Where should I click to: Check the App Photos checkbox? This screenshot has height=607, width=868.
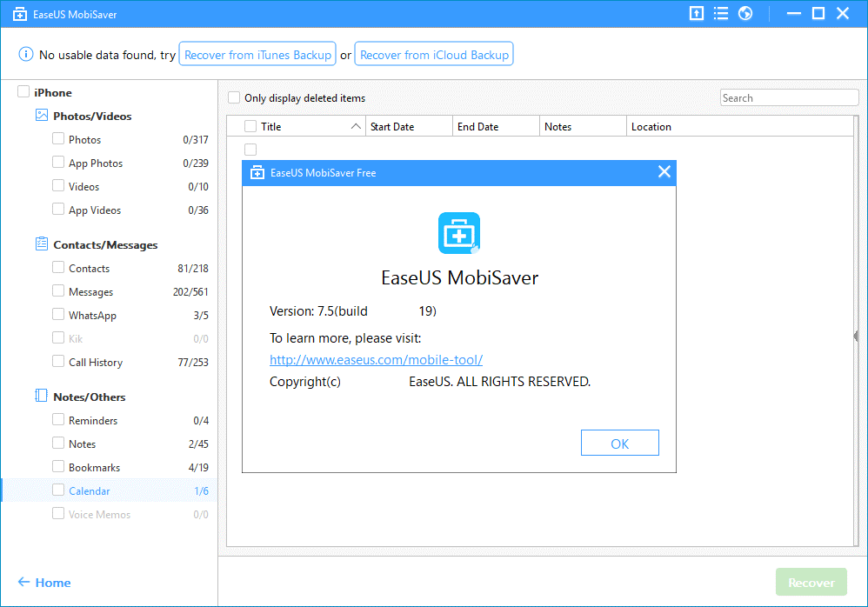pyautogui.click(x=58, y=162)
